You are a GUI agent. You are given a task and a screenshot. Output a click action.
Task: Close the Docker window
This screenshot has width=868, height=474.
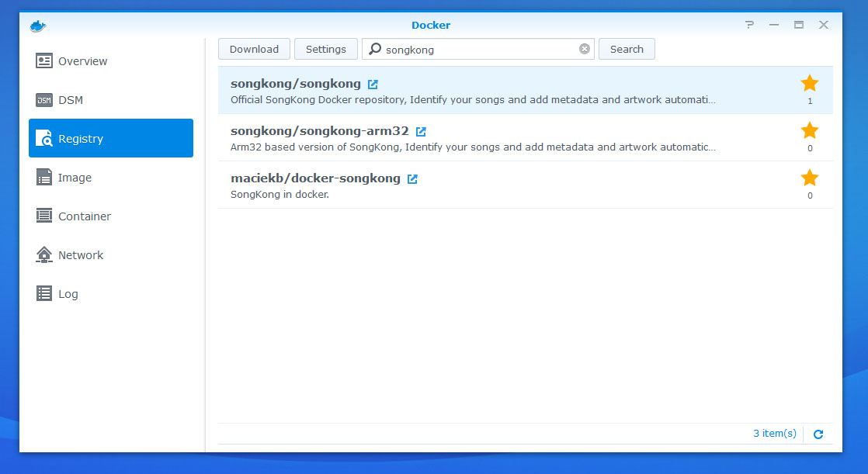[x=824, y=25]
